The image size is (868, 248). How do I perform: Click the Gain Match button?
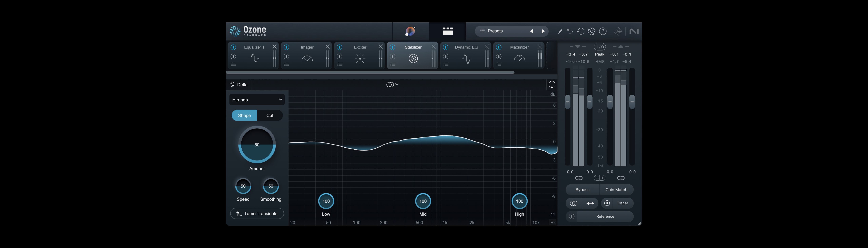[x=616, y=190]
